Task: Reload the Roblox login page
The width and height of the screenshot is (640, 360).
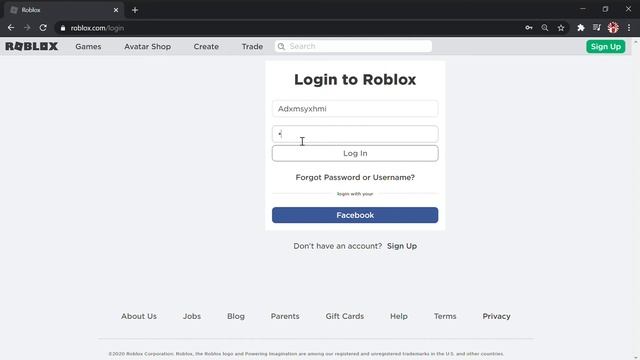Action: click(43, 28)
